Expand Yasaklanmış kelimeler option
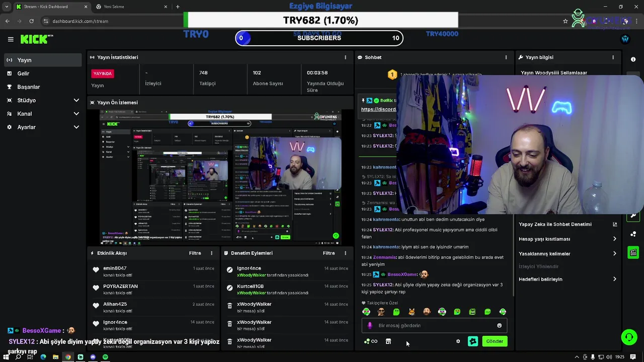This screenshot has width=644, height=362. click(568, 253)
